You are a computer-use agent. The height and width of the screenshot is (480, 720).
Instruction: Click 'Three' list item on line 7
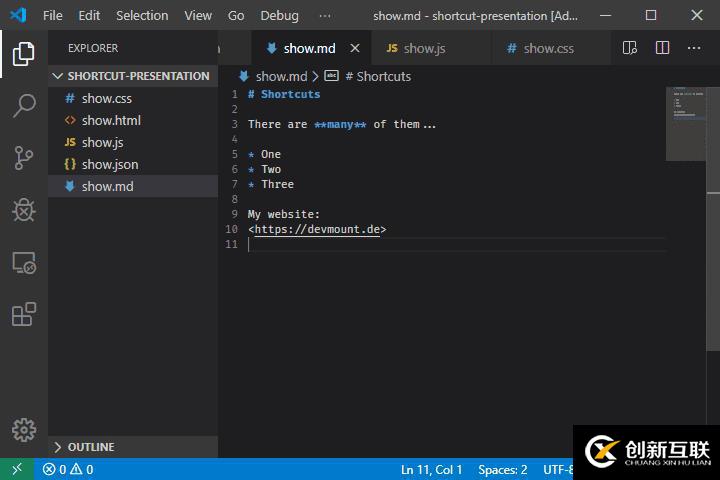pyautogui.click(x=277, y=184)
